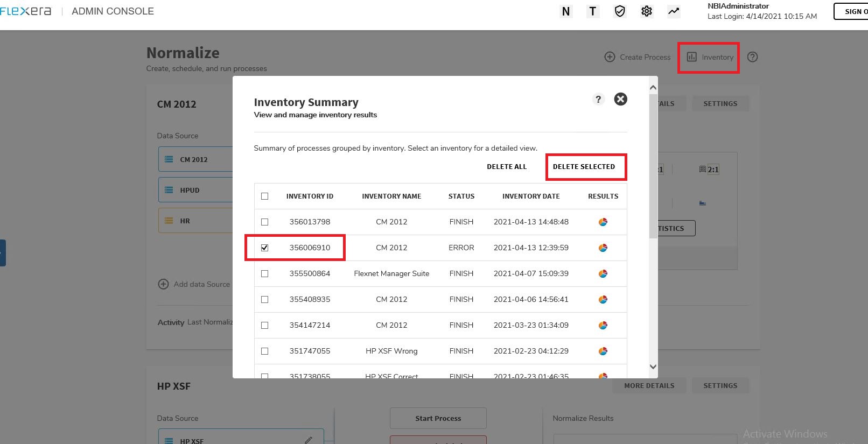The height and width of the screenshot is (444, 868).
Task: Click the RESULTS column header
Action: click(603, 196)
